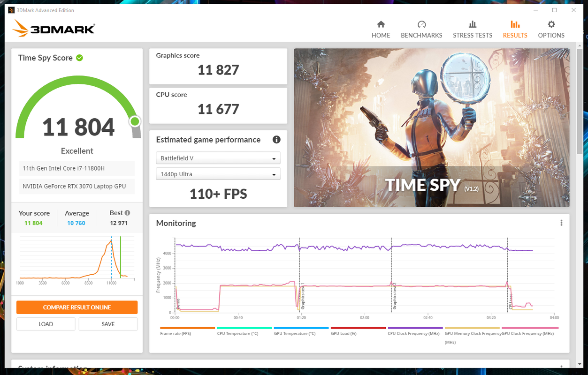Viewport: 588px width, 375px height.
Task: Open the 1440p Ultra resolution dropdown
Action: (218, 174)
